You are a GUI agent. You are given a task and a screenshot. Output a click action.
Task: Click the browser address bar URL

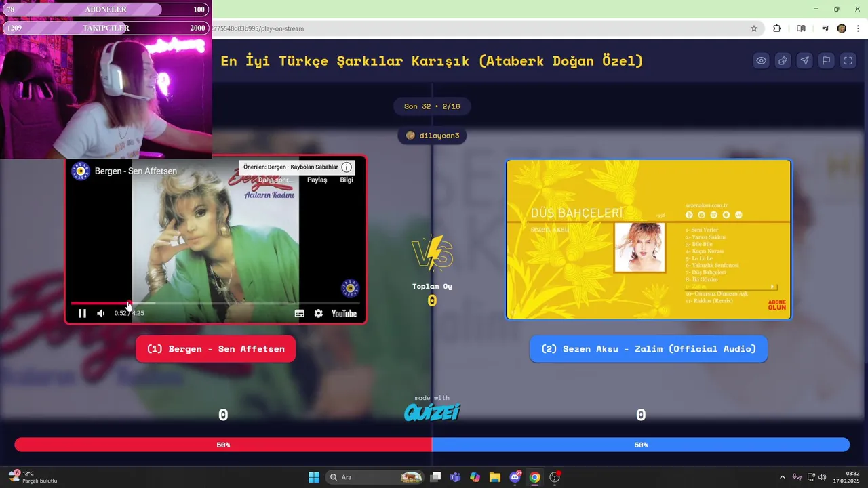(x=258, y=28)
